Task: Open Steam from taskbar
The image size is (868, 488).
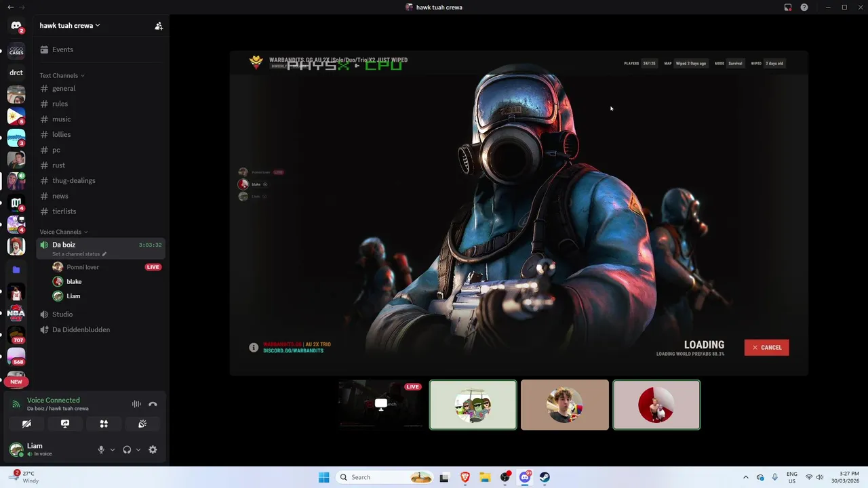Action: pyautogui.click(x=545, y=477)
